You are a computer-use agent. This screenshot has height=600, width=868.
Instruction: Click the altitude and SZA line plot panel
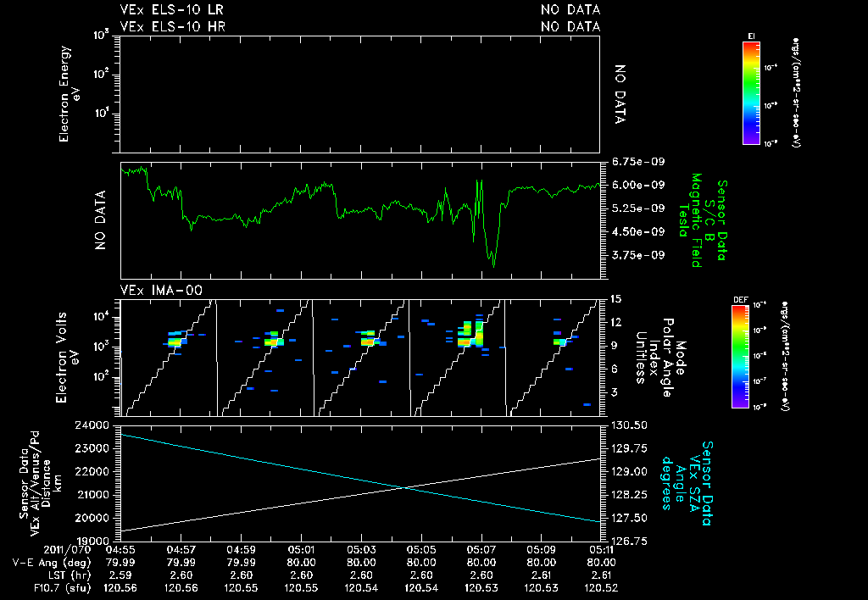click(359, 483)
